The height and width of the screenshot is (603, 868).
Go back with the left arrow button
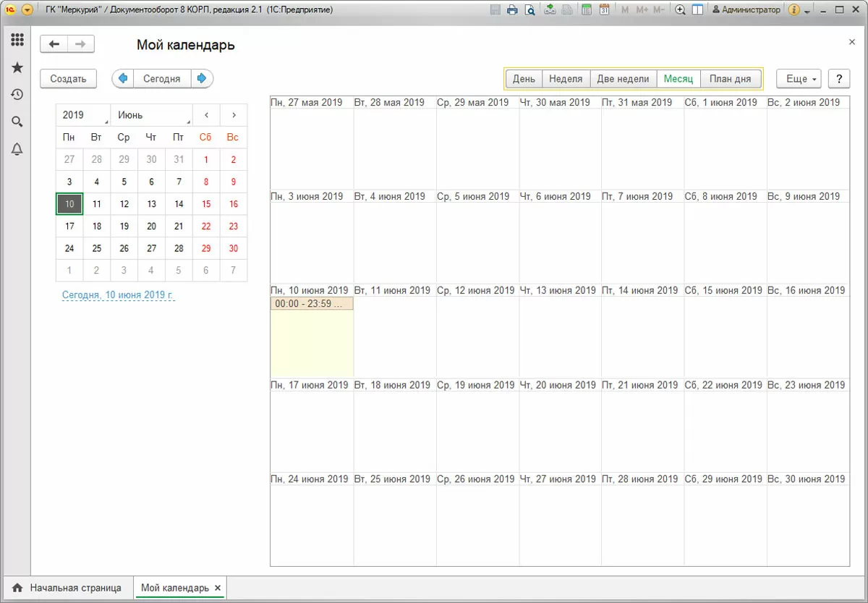click(54, 44)
